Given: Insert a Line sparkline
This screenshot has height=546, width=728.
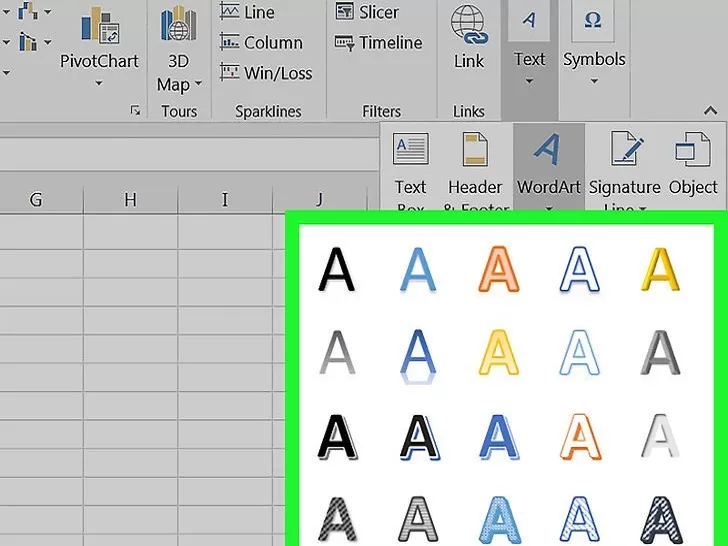Looking at the screenshot, I should point(247,12).
